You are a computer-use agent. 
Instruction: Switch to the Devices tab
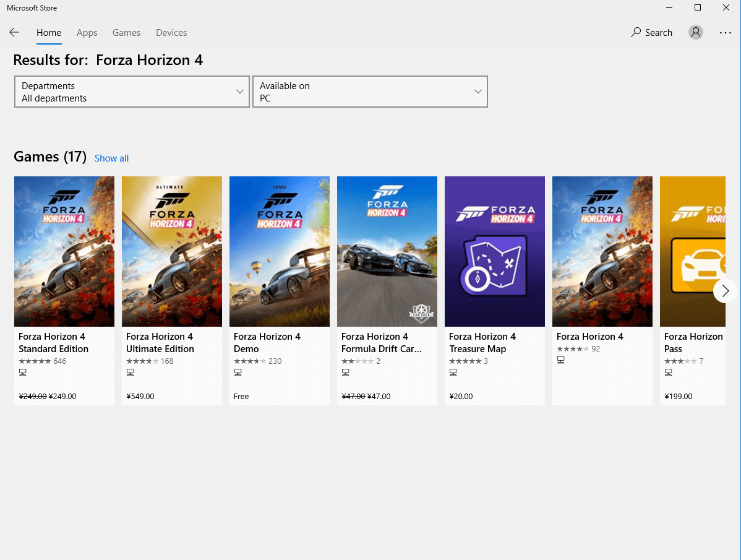171,33
